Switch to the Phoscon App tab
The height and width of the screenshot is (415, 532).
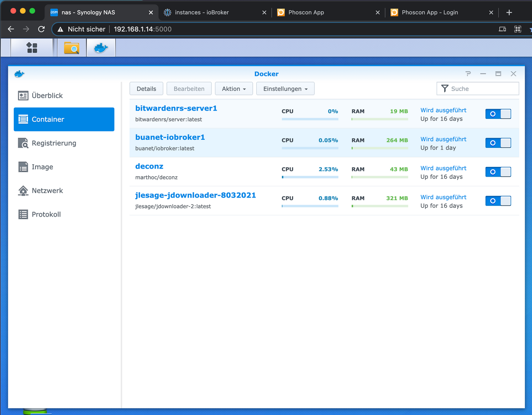328,12
